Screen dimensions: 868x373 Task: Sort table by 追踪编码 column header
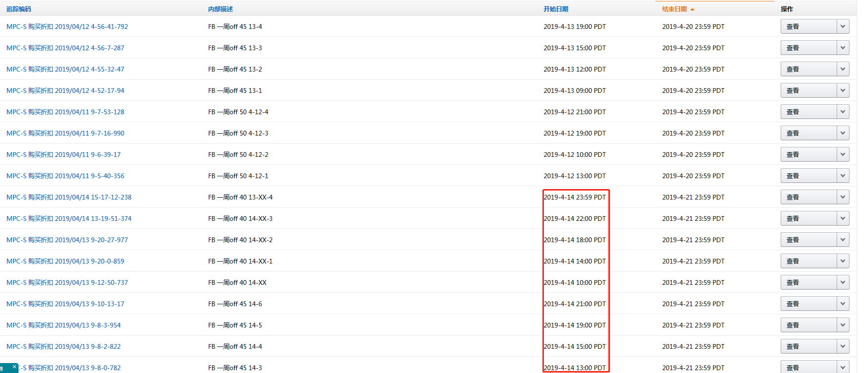pyautogui.click(x=19, y=9)
